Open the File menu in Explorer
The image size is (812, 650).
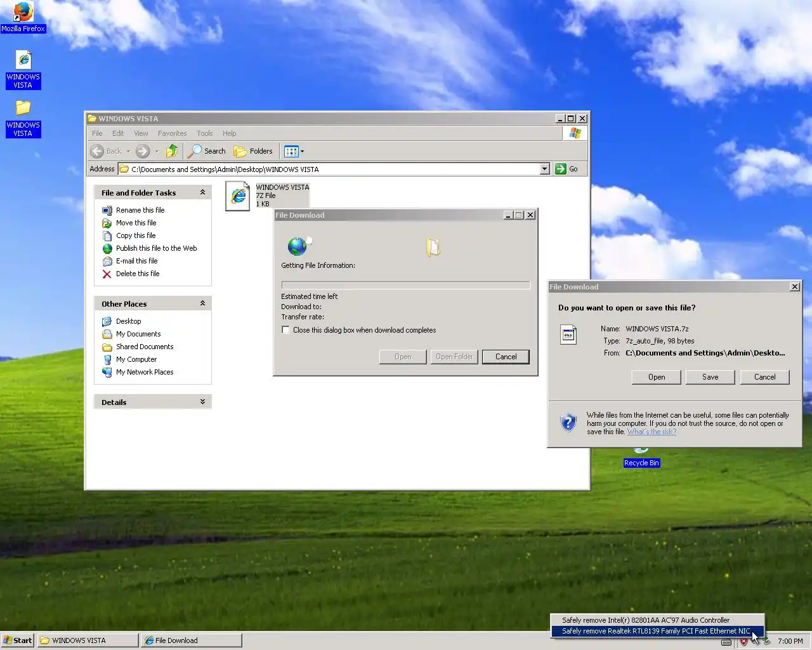tap(97, 133)
